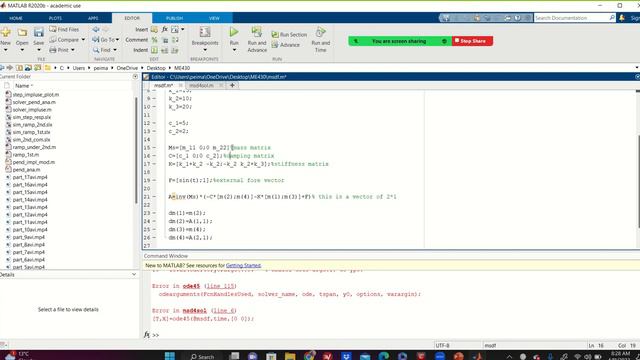Switch to the PUBLISH tab
This screenshot has width=640, height=360.
point(174,18)
